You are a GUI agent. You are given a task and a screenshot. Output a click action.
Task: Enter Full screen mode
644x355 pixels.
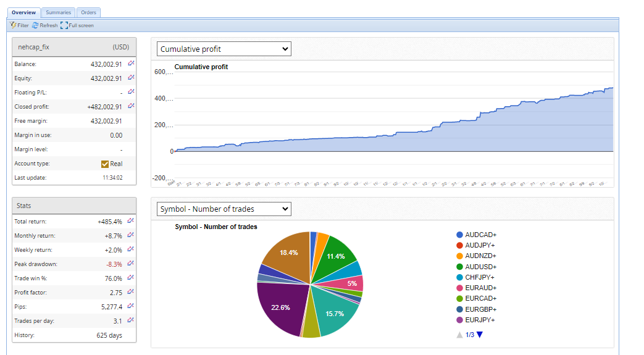click(x=64, y=25)
